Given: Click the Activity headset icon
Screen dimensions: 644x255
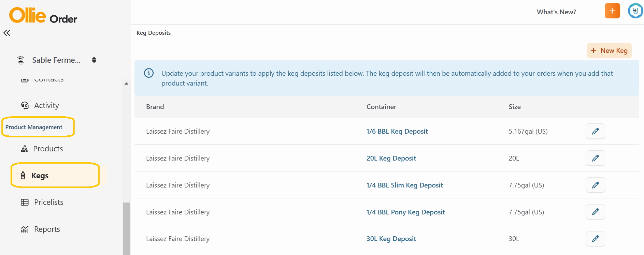Looking at the screenshot, I should coord(25,105).
